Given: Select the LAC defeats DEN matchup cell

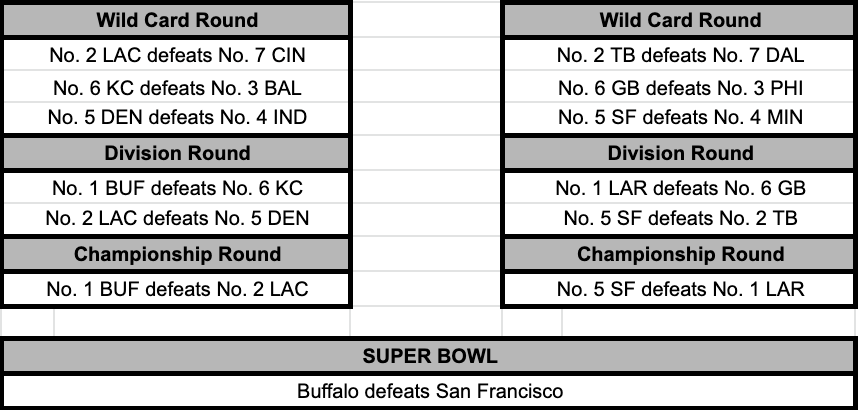Looking at the screenshot, I should 177,218.
